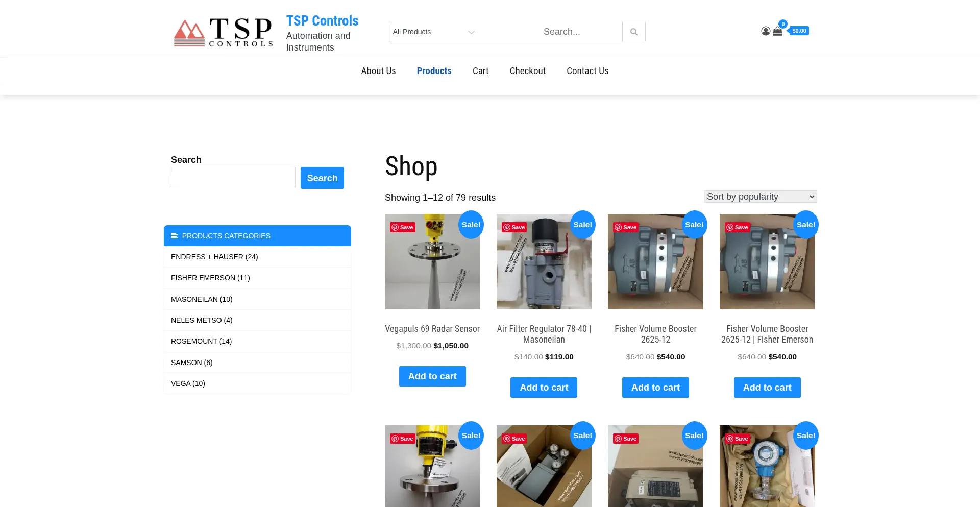Open the FISHER EMERSON (11) category
Image resolution: width=980 pixels, height=507 pixels.
click(x=210, y=278)
